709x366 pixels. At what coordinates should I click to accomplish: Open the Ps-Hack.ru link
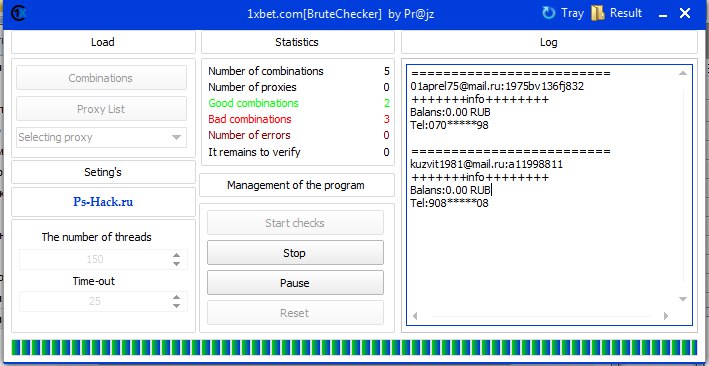(103, 202)
